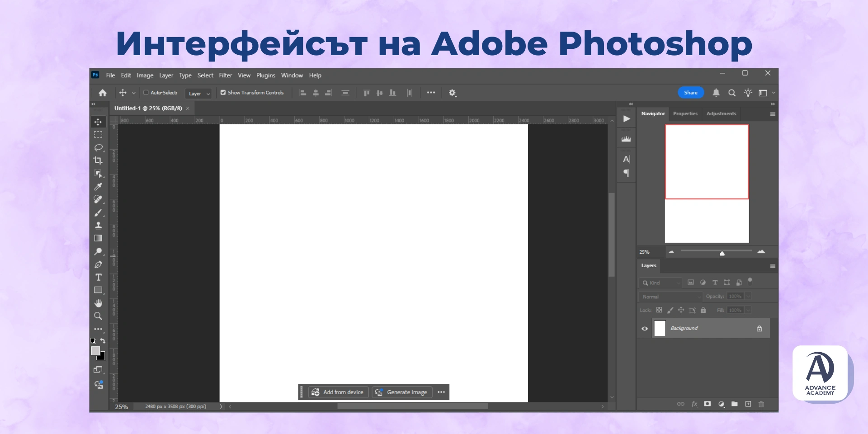The image size is (868, 434).
Task: Hide the Background layer visibility
Action: point(644,329)
